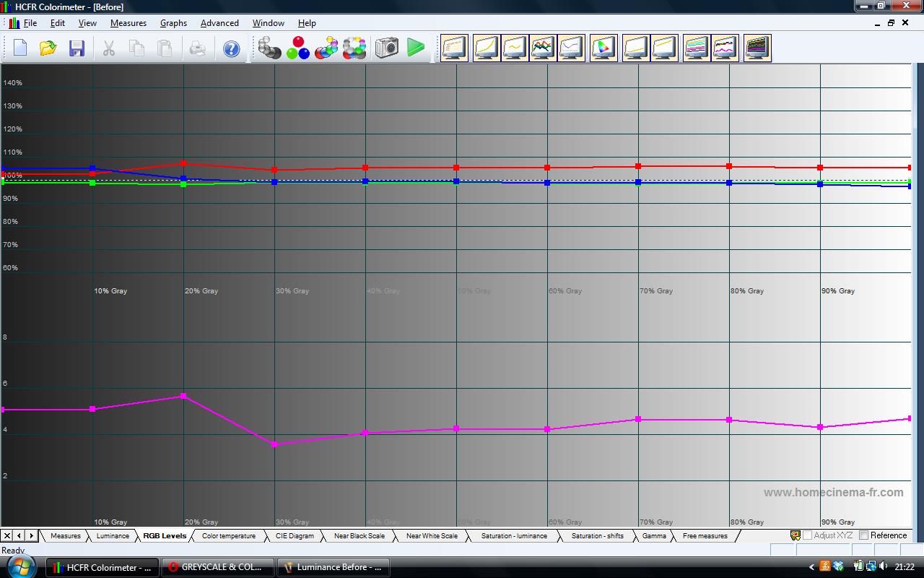Open luminance graph monitor icon
The width and height of the screenshot is (924, 578).
[487, 48]
